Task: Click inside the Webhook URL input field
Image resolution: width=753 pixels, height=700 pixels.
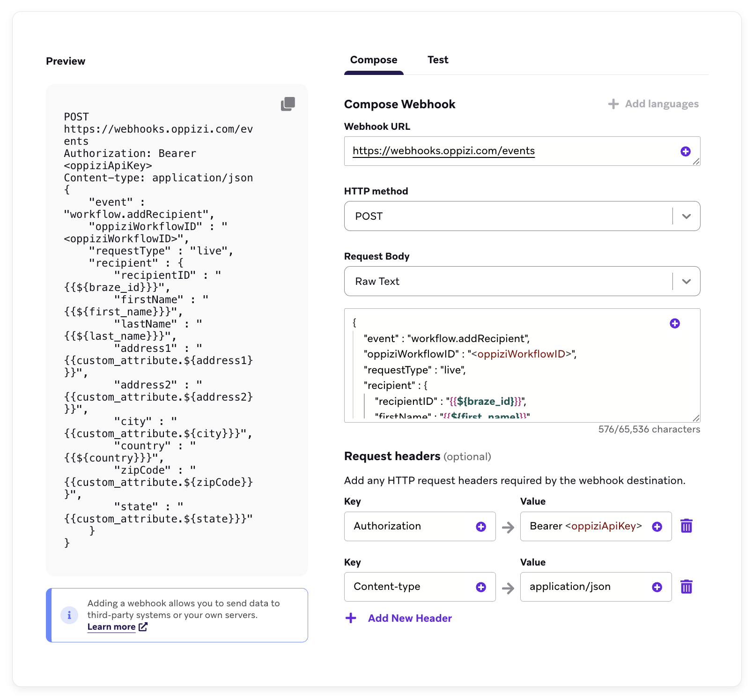Action: (492, 151)
